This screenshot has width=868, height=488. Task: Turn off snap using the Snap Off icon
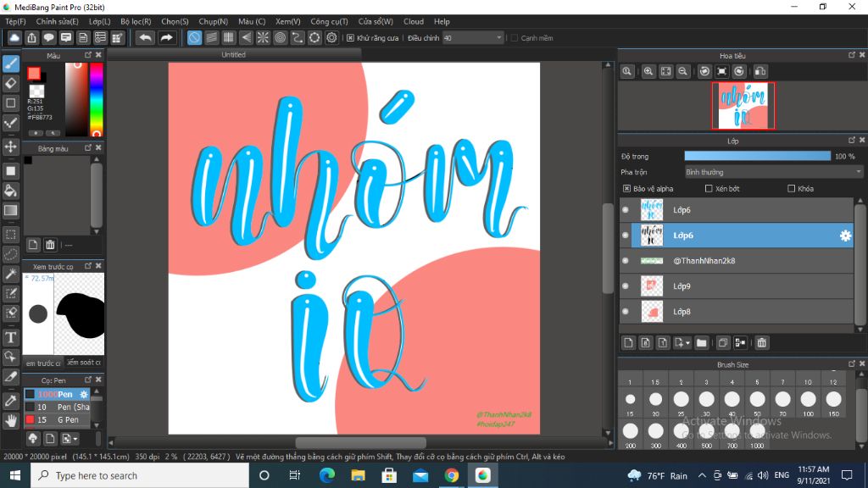(194, 37)
